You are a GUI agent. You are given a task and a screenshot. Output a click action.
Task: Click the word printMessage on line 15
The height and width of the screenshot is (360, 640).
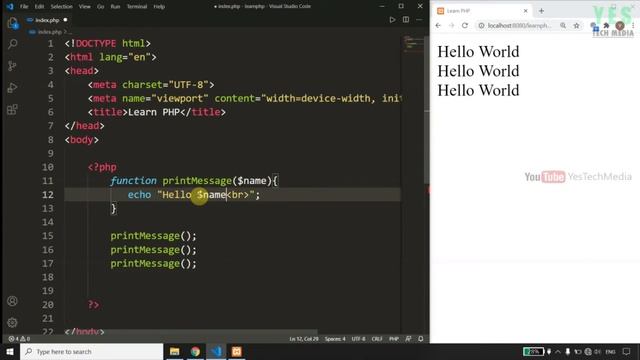(x=145, y=236)
